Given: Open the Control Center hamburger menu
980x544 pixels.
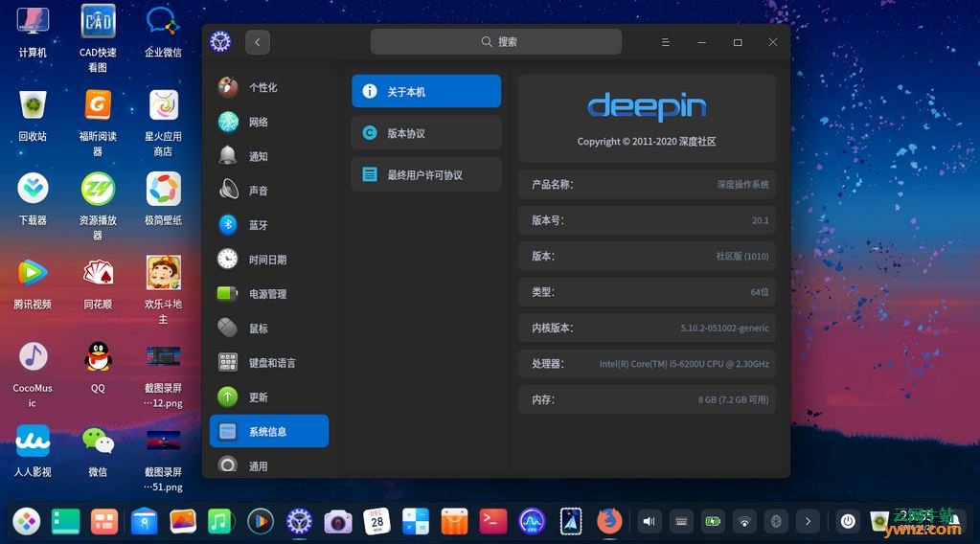Looking at the screenshot, I should tap(666, 42).
